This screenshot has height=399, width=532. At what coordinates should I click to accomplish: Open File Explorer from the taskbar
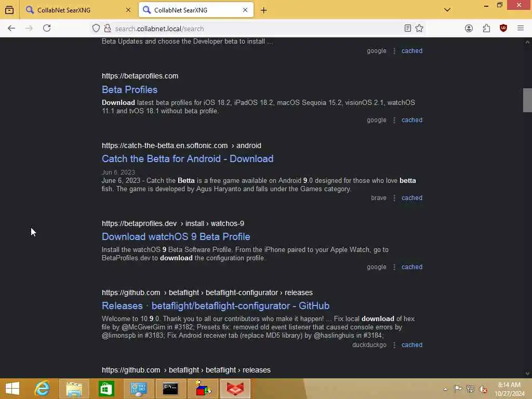point(74,389)
